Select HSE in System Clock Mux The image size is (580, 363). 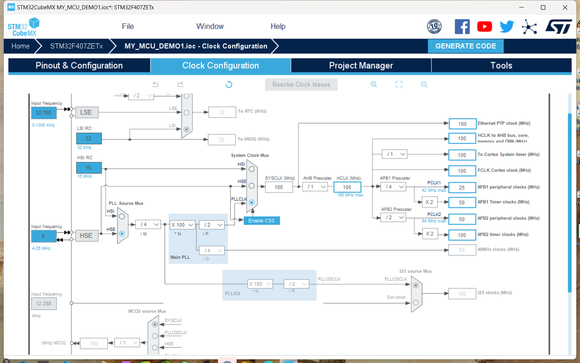click(252, 186)
